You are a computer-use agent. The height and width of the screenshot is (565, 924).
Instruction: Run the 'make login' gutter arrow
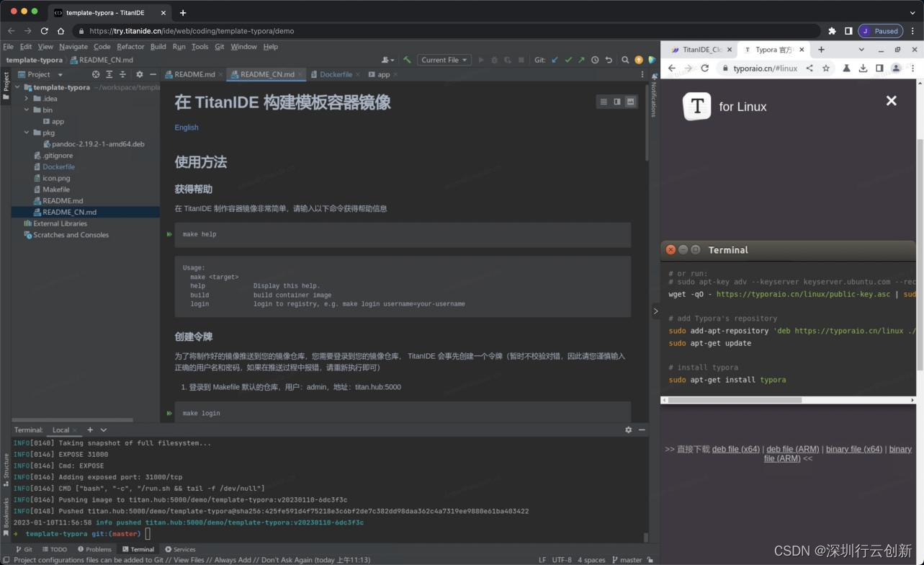[x=169, y=413]
